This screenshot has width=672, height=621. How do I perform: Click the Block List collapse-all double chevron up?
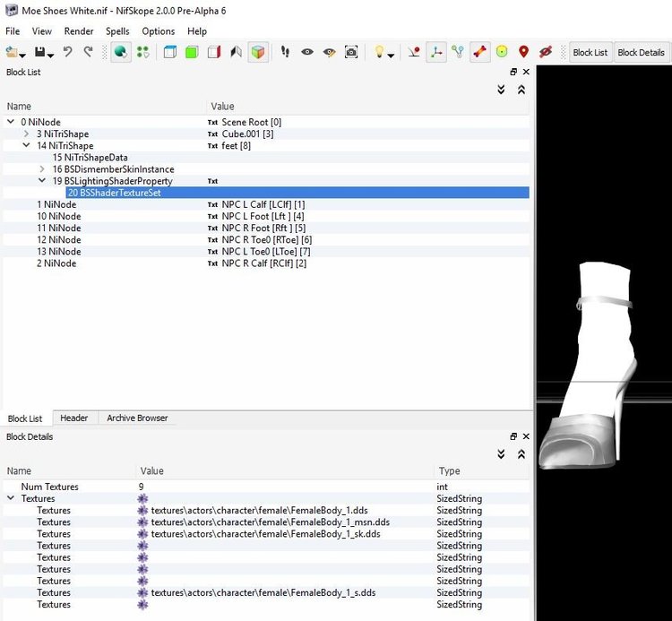click(x=521, y=90)
